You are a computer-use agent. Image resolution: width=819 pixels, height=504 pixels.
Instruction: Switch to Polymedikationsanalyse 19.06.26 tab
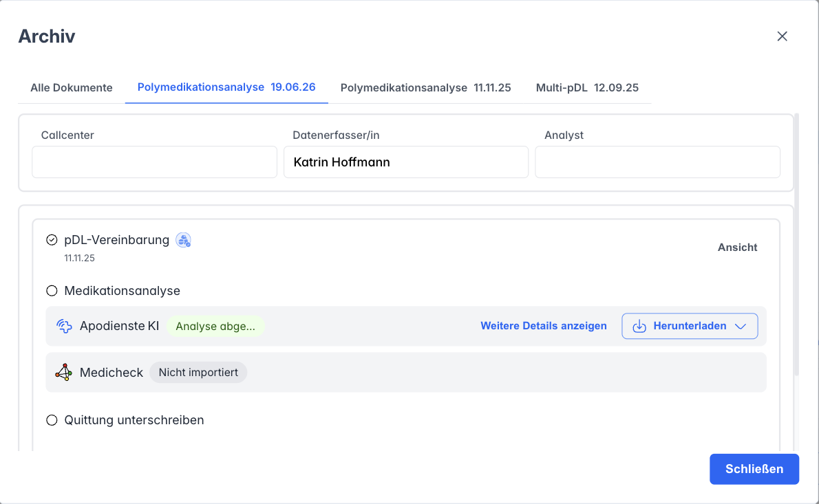pyautogui.click(x=226, y=87)
